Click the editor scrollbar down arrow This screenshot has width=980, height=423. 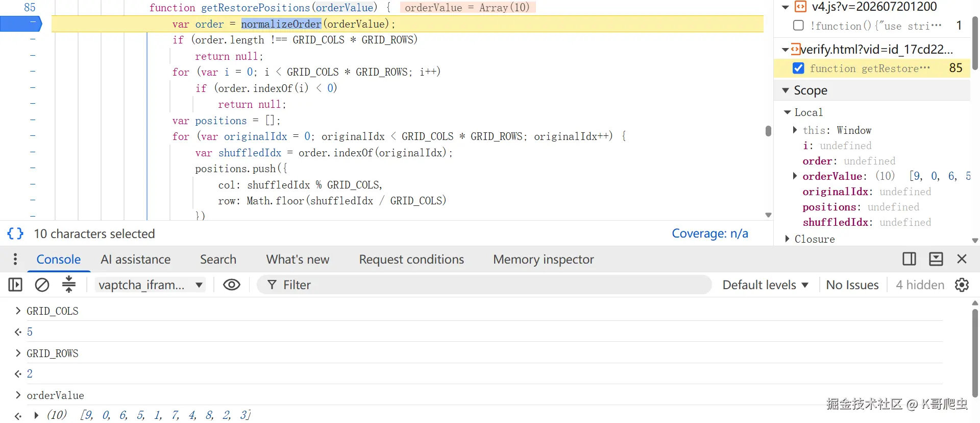[768, 215]
